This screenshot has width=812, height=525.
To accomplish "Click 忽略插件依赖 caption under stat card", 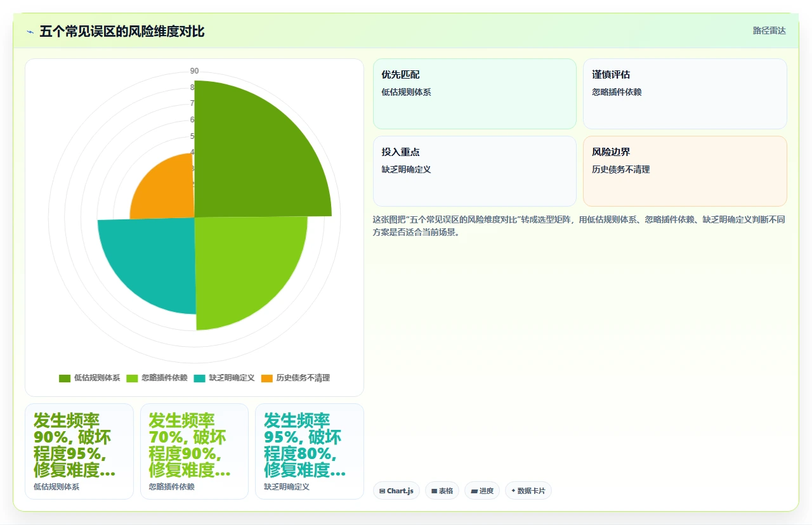I will tap(171, 487).
